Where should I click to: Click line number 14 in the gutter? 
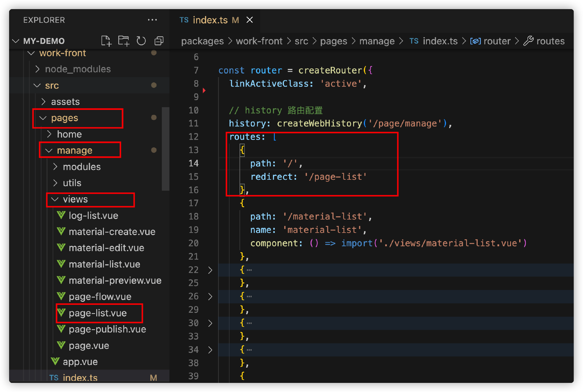point(193,163)
